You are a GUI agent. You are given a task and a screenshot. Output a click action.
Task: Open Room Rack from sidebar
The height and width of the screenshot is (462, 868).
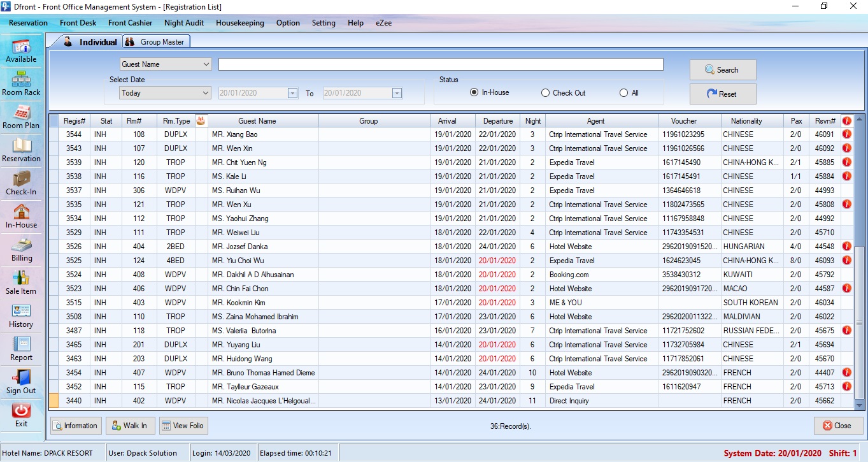22,83
